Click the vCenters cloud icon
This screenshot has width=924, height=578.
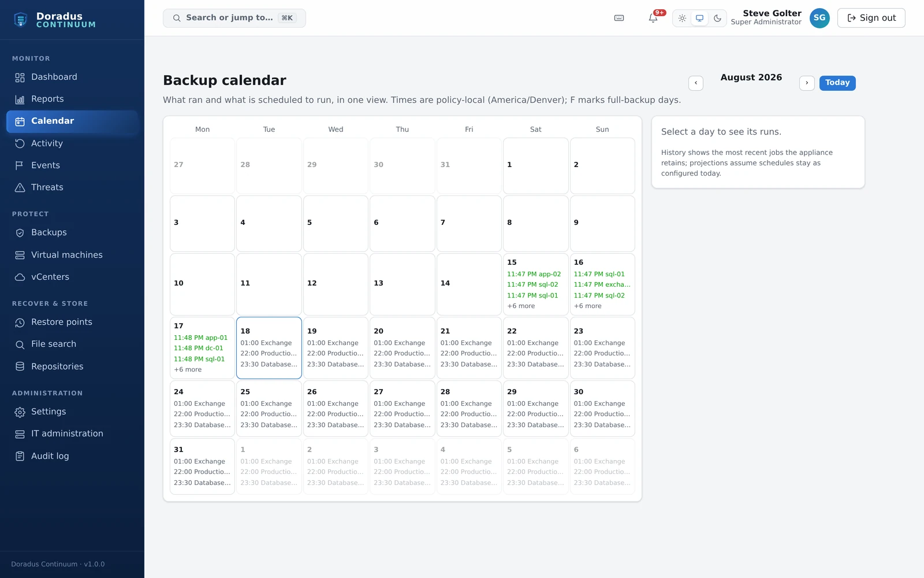[x=20, y=277]
